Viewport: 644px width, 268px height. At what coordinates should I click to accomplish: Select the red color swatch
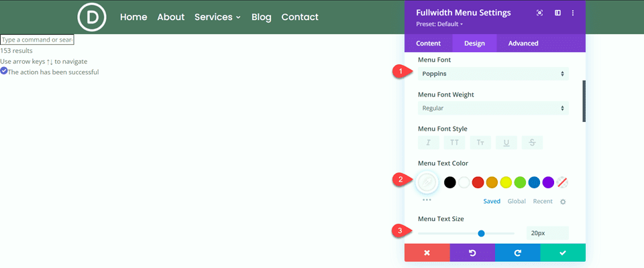coord(478,182)
